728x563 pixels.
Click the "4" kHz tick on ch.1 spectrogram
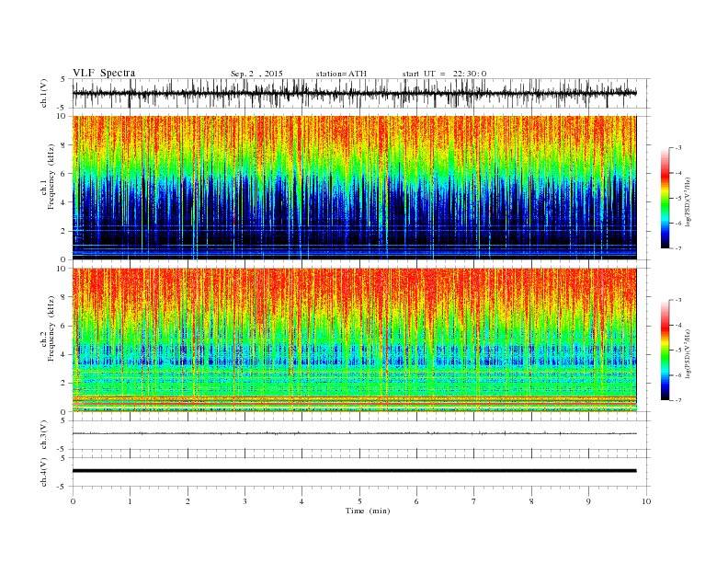[x=63, y=202]
